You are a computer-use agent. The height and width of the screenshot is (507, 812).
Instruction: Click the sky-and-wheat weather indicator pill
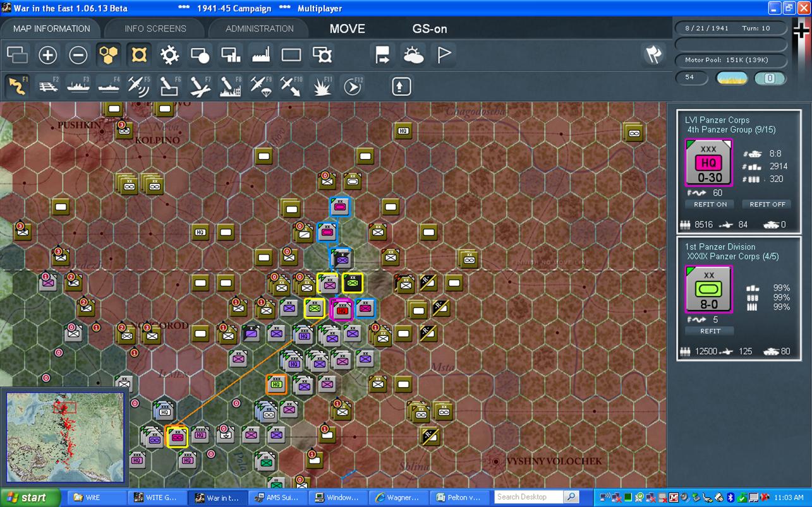click(x=732, y=78)
